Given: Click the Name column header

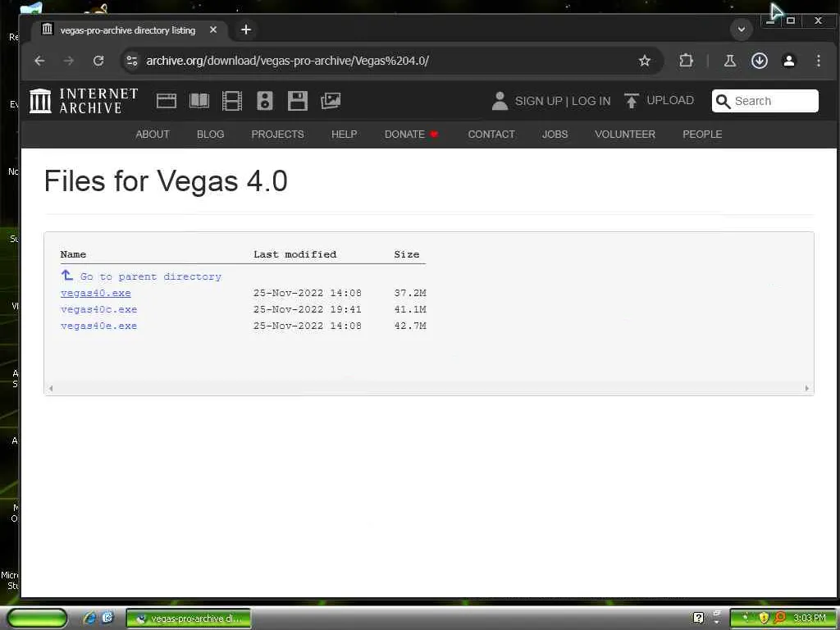Looking at the screenshot, I should [73, 254].
